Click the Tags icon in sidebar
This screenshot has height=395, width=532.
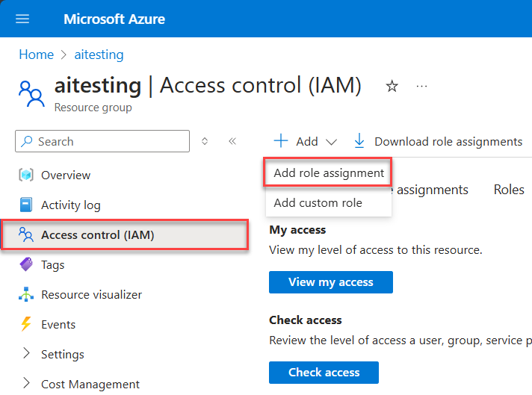pos(26,265)
